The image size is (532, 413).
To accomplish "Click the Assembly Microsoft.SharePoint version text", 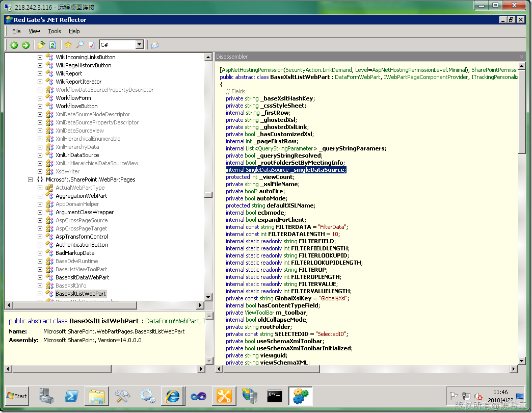I will pos(92,340).
